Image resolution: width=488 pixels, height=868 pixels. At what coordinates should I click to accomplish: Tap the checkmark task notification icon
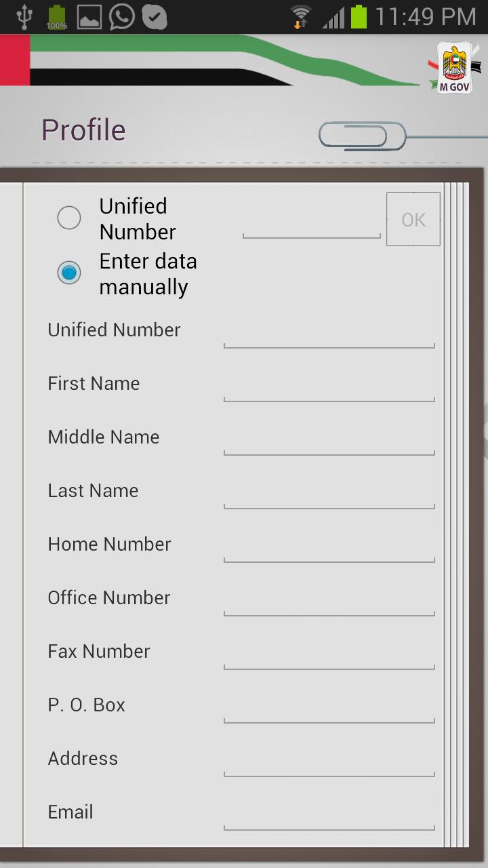pyautogui.click(x=155, y=17)
